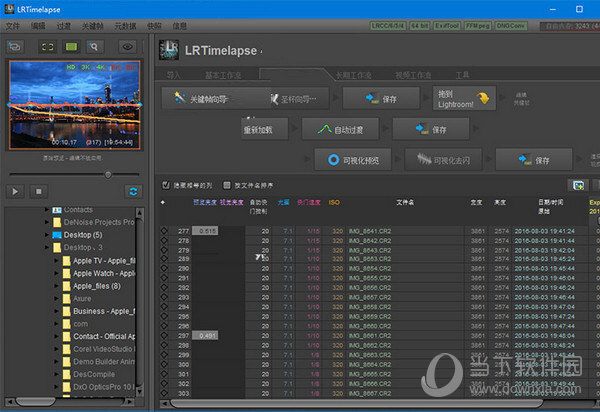Screen dimensions: 600x412
Task: Click the magnifier zoom preview icon
Action: 94,47
